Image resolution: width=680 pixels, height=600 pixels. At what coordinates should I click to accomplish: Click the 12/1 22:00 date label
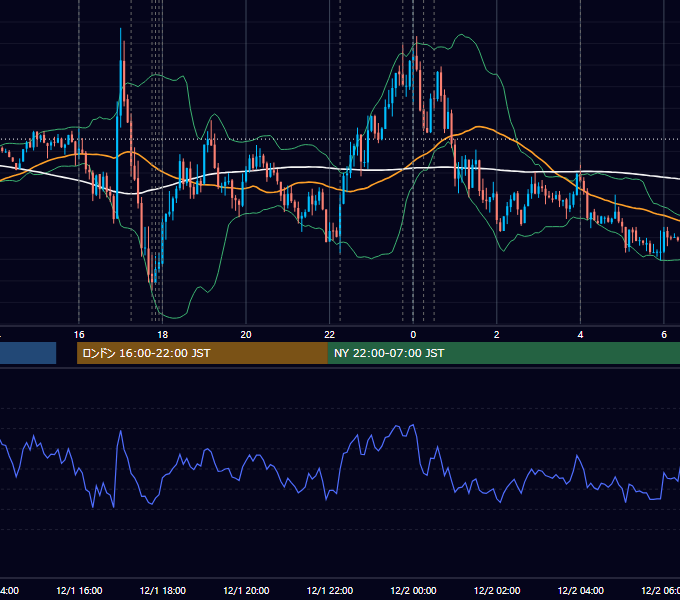pyautogui.click(x=330, y=590)
